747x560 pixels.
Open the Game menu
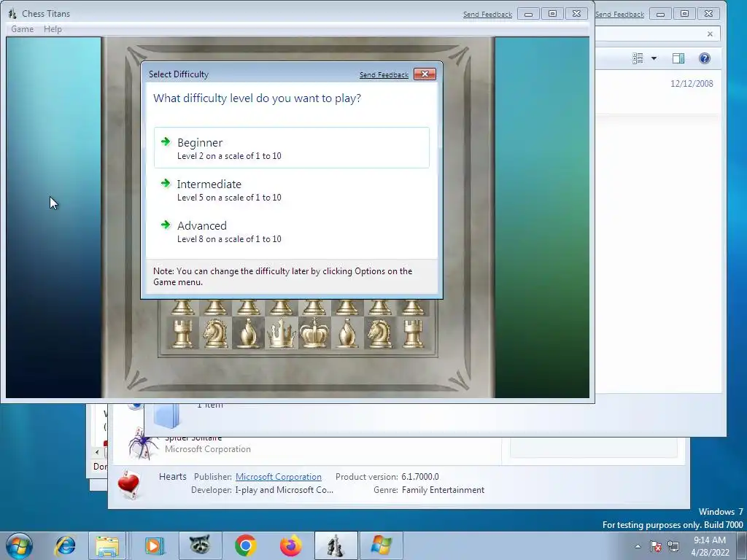[x=23, y=29]
